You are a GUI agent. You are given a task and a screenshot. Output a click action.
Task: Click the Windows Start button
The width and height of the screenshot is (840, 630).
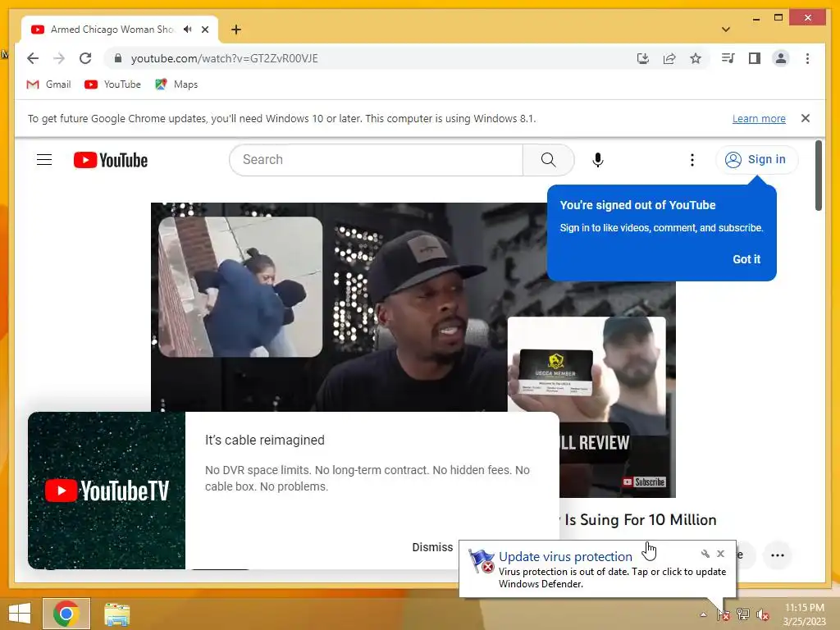point(20,614)
